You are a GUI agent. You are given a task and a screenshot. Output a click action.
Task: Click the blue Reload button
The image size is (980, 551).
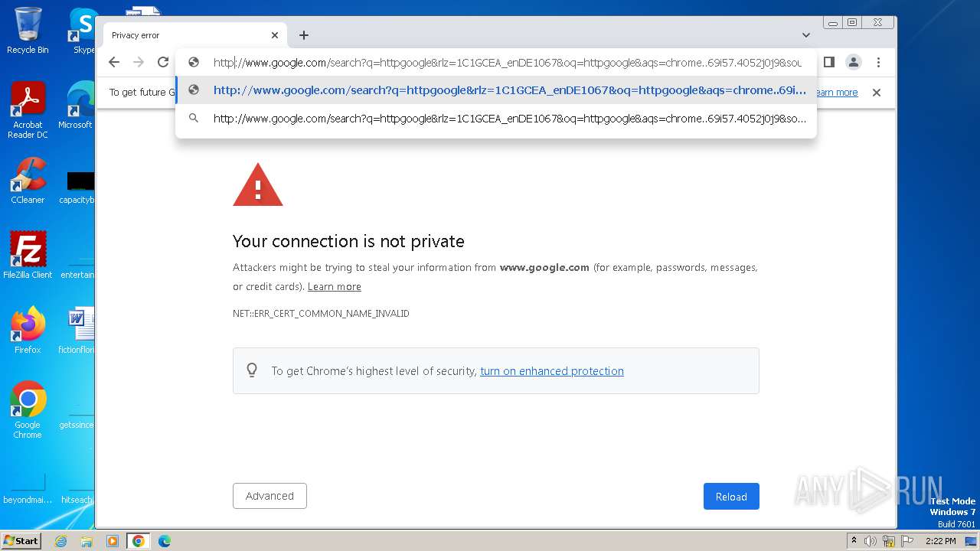click(x=731, y=497)
